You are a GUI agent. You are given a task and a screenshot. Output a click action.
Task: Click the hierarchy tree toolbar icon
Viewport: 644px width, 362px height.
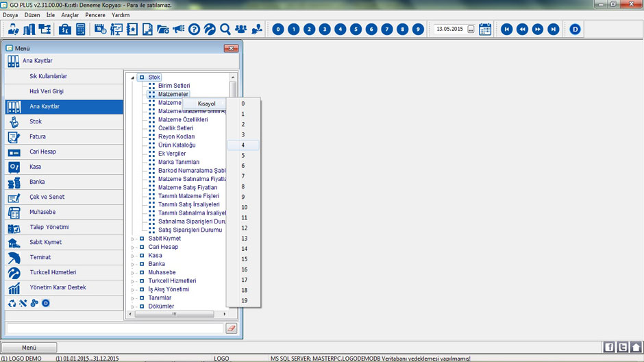[x=45, y=29]
